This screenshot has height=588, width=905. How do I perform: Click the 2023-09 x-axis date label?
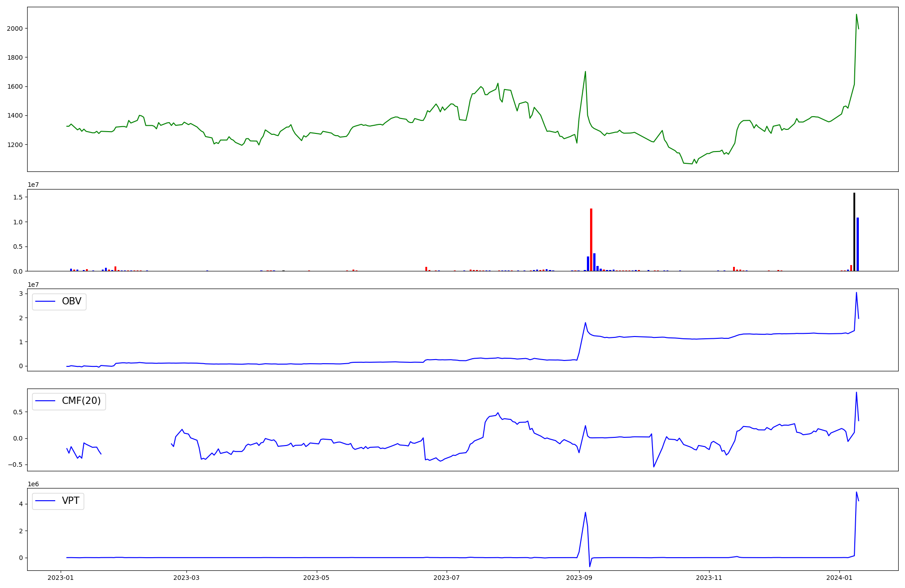tap(579, 578)
